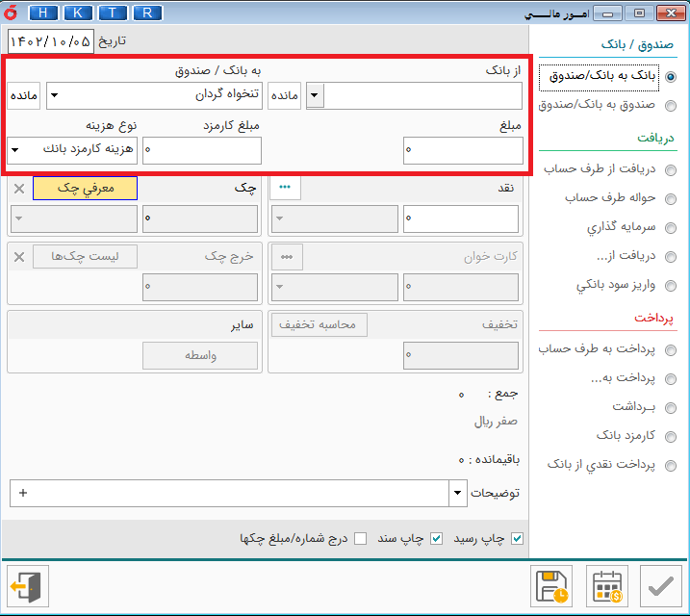This screenshot has height=616, width=690.
Task: Click the تاریخ date field
Action: 51,41
